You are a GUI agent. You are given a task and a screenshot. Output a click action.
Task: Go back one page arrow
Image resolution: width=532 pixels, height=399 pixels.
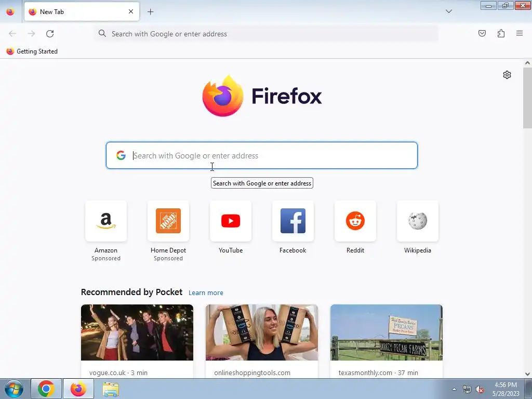tap(12, 34)
